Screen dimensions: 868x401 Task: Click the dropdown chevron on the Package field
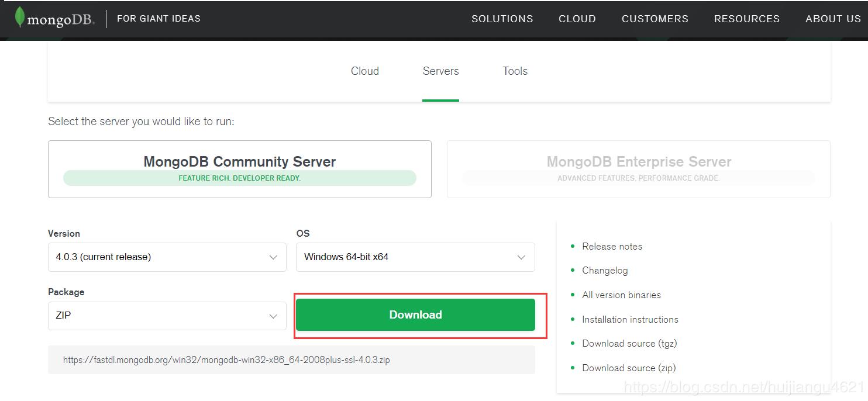tap(273, 316)
